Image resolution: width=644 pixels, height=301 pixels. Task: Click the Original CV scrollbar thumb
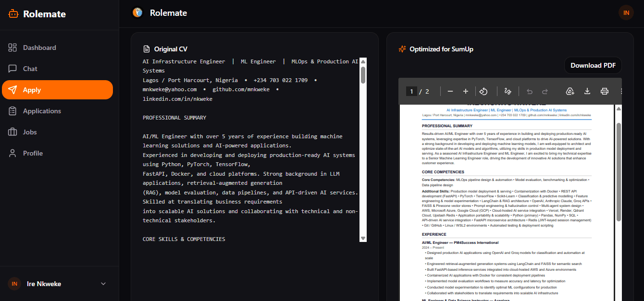point(363,75)
